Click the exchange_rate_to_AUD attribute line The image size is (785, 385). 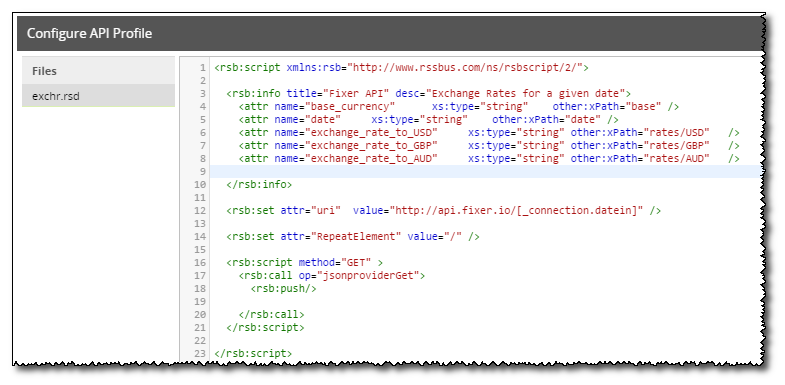489,158
